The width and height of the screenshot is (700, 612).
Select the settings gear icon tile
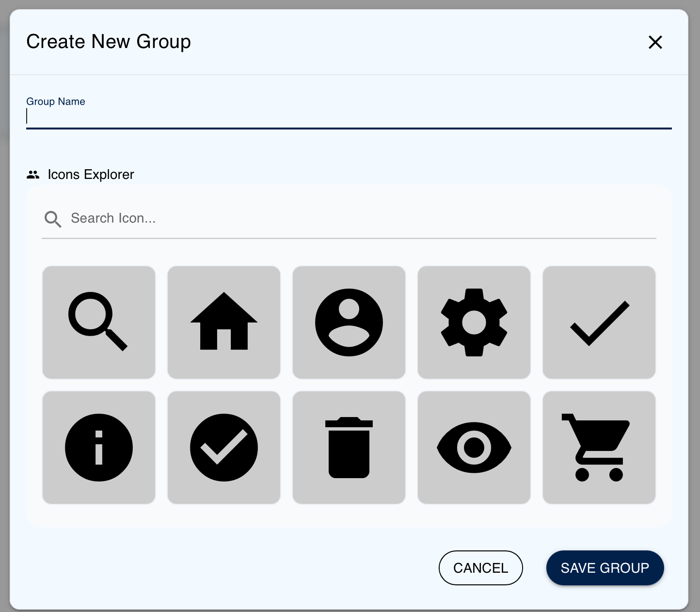[x=474, y=322]
